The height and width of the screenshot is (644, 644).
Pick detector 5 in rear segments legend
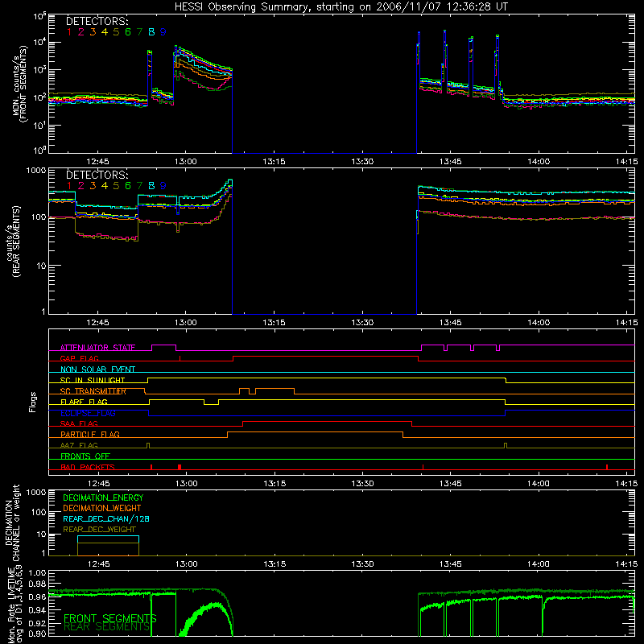tap(116, 186)
